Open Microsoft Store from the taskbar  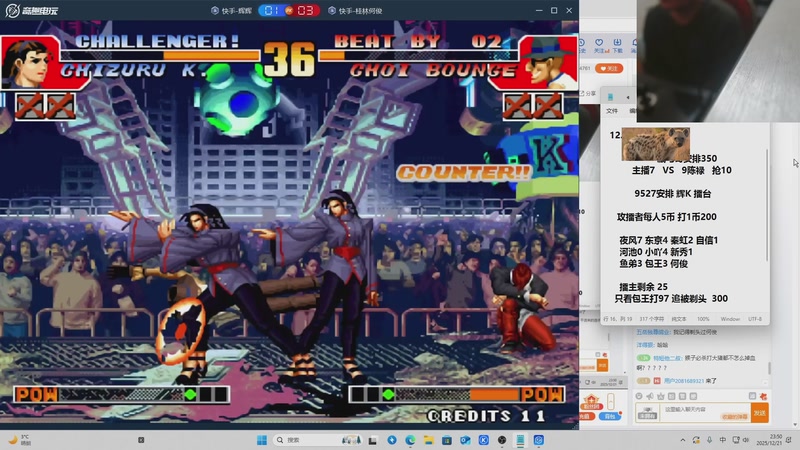click(x=446, y=440)
